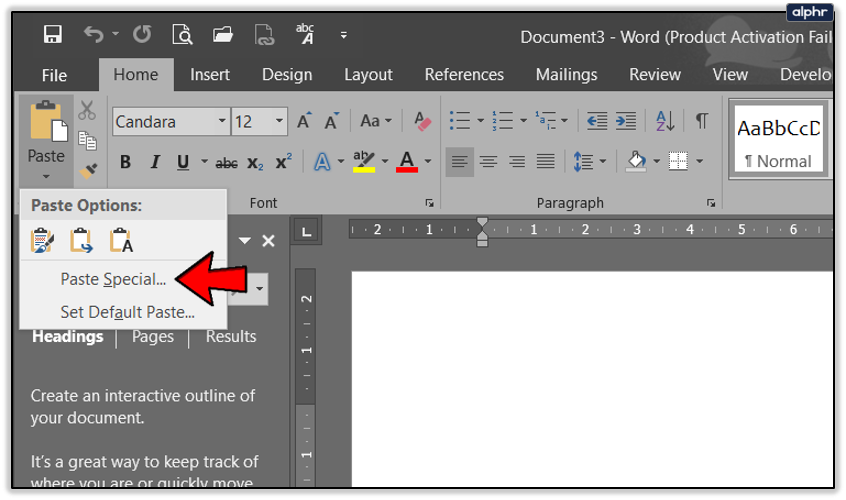Switch to the Review tab

(655, 74)
